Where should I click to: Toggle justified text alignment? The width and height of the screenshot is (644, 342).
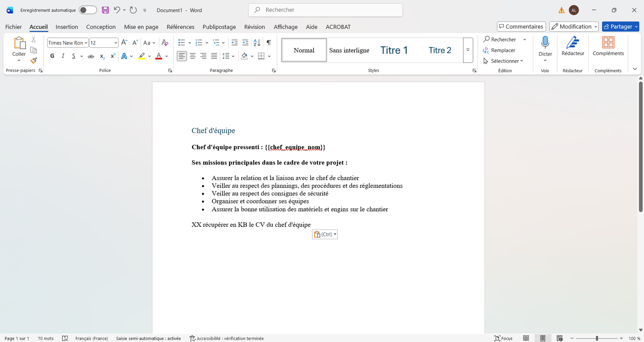[x=214, y=56]
